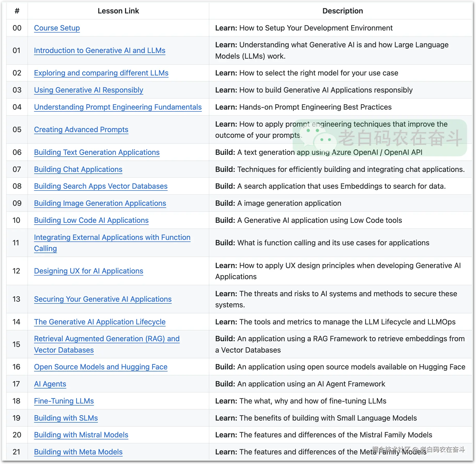476x464 pixels.
Task: Click the '#' column header
Action: coord(17,11)
